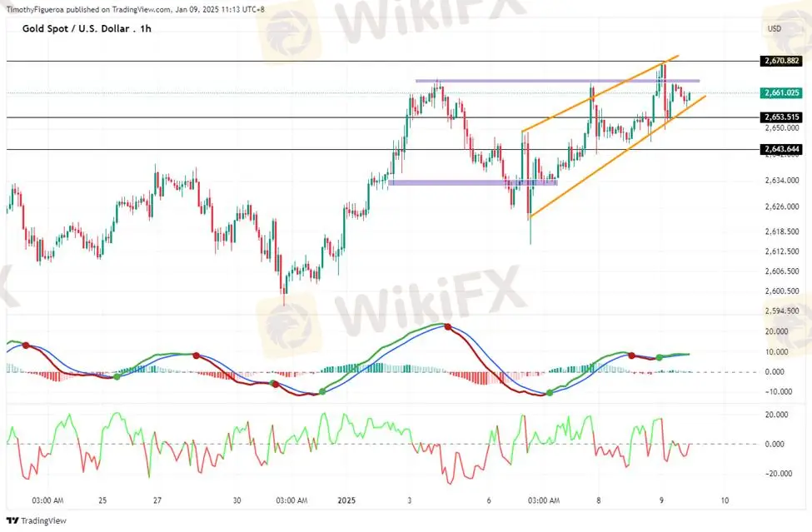Screen dimensions: 812x532
Task: Click the 2,653.515 price level label
Action: (x=781, y=117)
